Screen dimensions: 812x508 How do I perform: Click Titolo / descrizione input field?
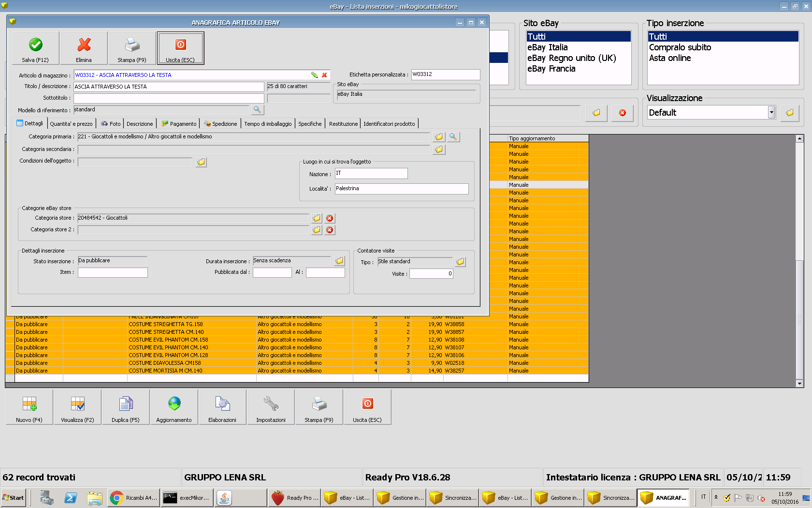click(x=169, y=87)
